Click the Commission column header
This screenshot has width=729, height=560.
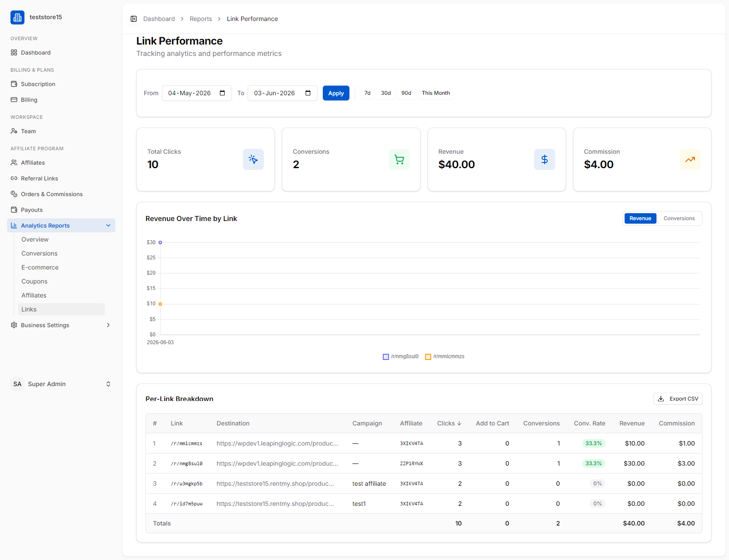click(x=677, y=423)
